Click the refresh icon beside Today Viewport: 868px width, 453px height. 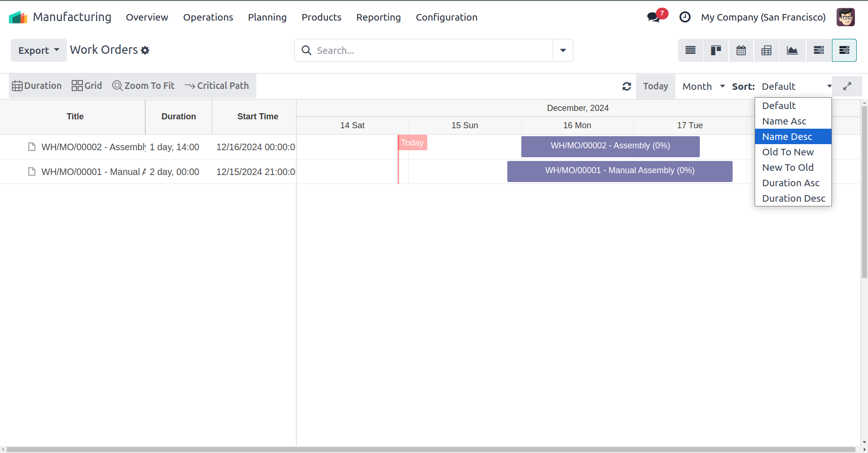(x=627, y=87)
